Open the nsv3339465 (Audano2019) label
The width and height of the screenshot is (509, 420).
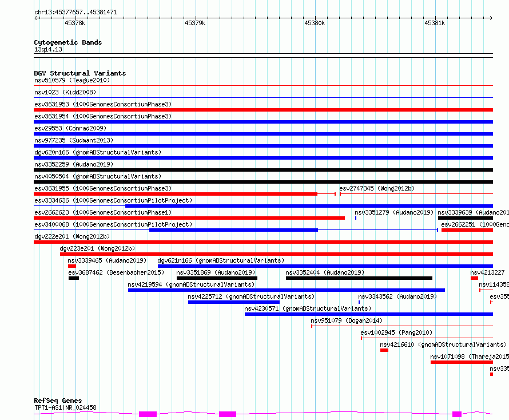tap(107, 260)
